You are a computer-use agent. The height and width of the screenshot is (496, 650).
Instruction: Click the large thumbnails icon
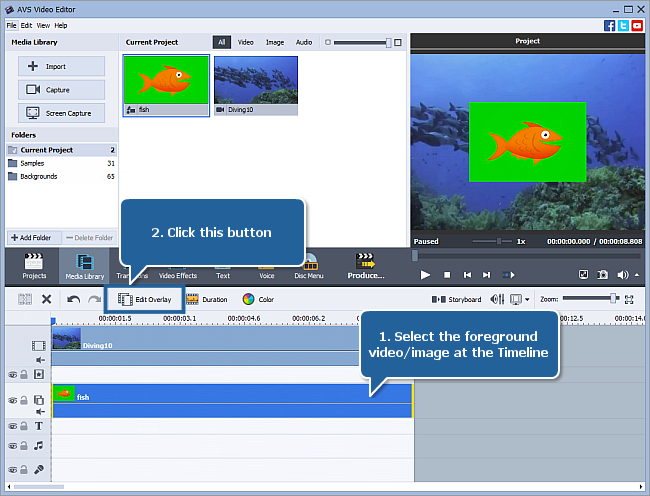398,42
